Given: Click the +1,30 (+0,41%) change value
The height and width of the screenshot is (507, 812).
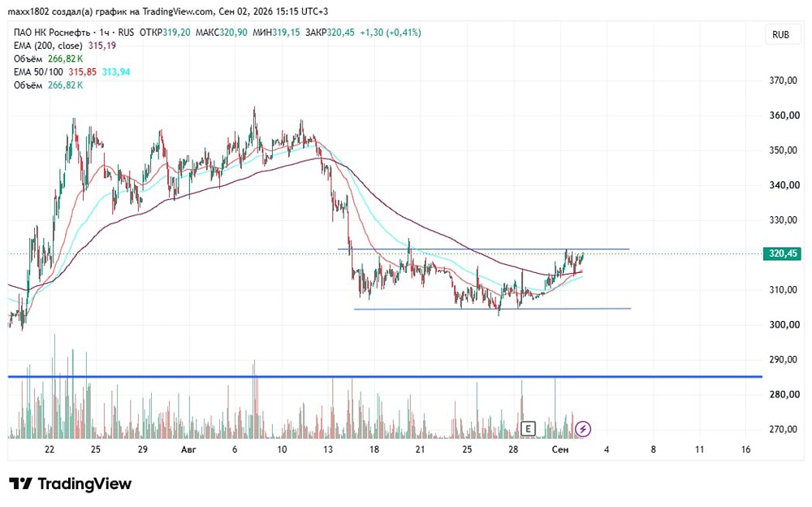Looking at the screenshot, I should [391, 32].
